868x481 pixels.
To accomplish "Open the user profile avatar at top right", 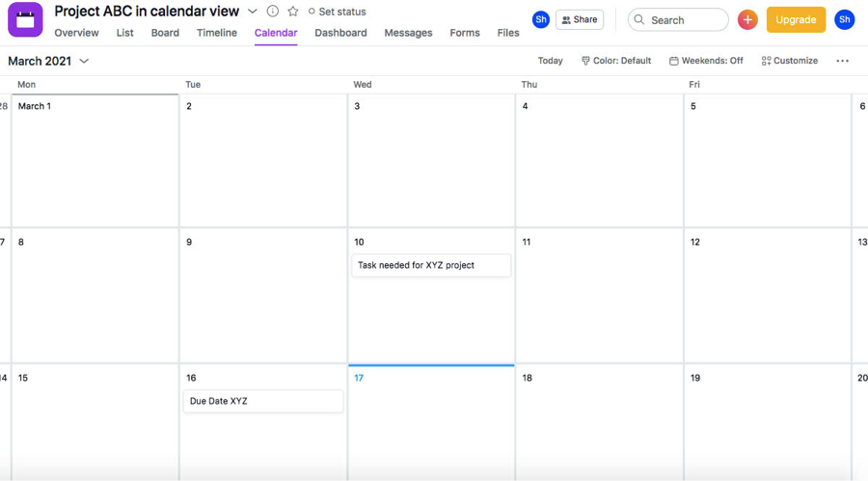I will (844, 19).
